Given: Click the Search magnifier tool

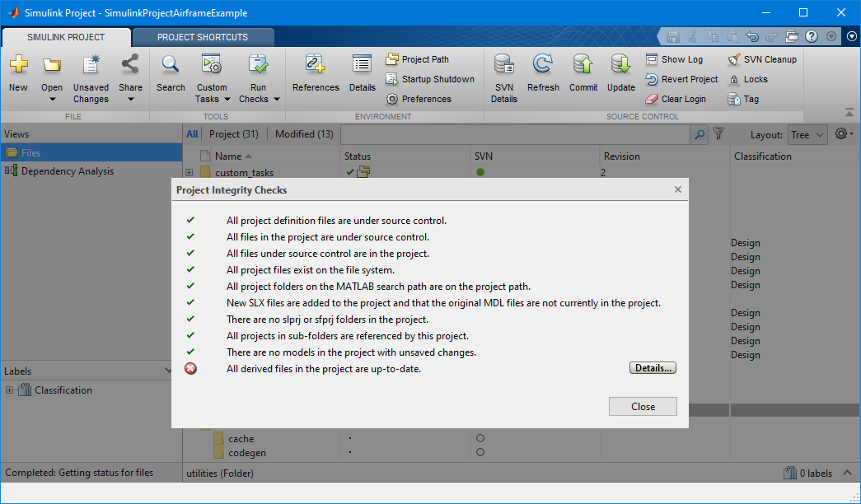Looking at the screenshot, I should tap(171, 73).
